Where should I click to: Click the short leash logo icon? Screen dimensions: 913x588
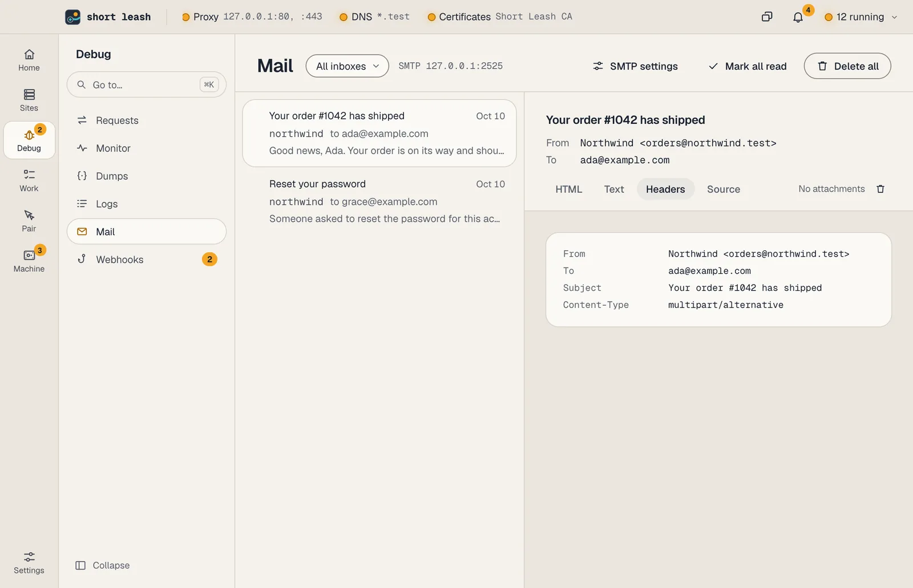pyautogui.click(x=72, y=17)
